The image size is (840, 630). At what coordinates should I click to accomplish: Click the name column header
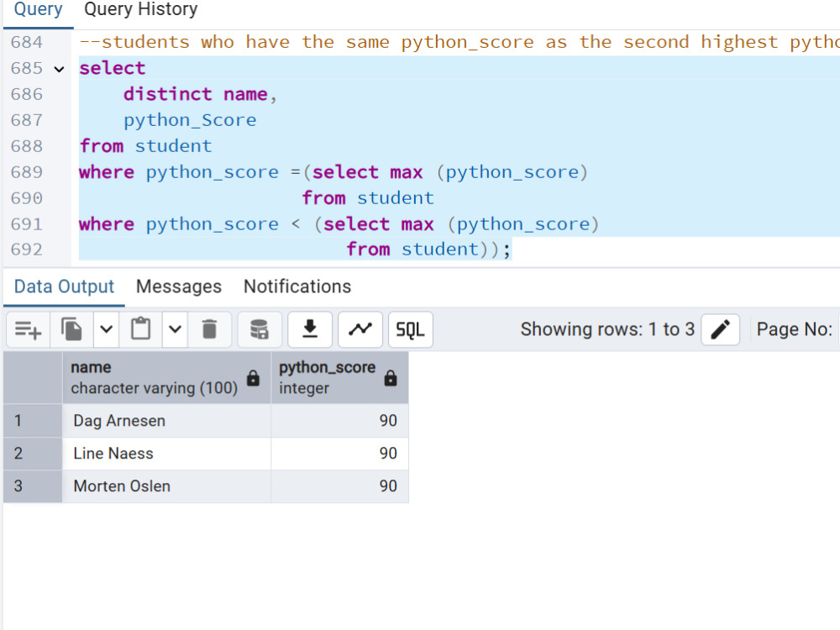click(166, 378)
